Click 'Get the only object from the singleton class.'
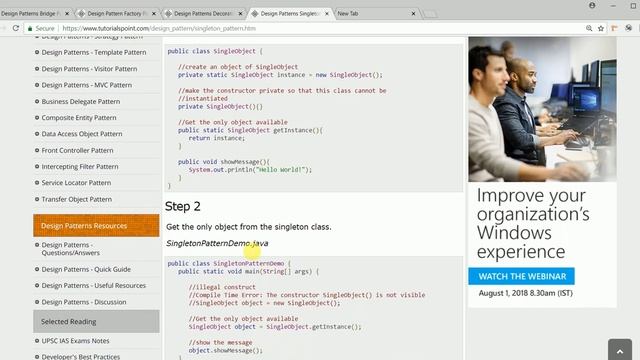The width and height of the screenshot is (640, 360). click(249, 227)
